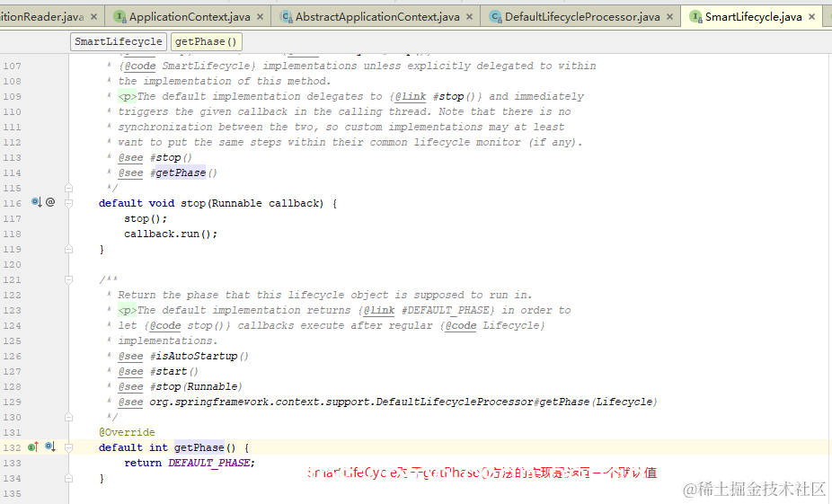Screen dimensions: 832x504
Task: Click the #start() reference on line 127
Action: (x=174, y=371)
